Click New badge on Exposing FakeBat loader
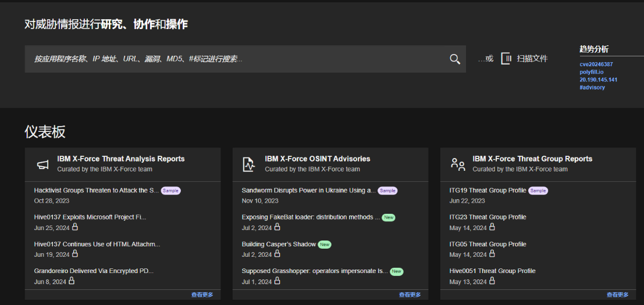The image size is (644, 305). click(389, 218)
